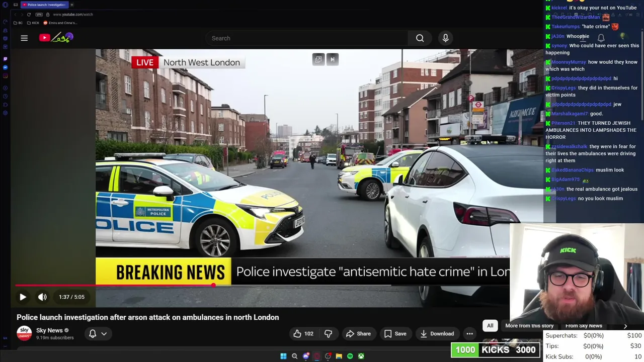Open the Opera menu logo

coord(5,5)
